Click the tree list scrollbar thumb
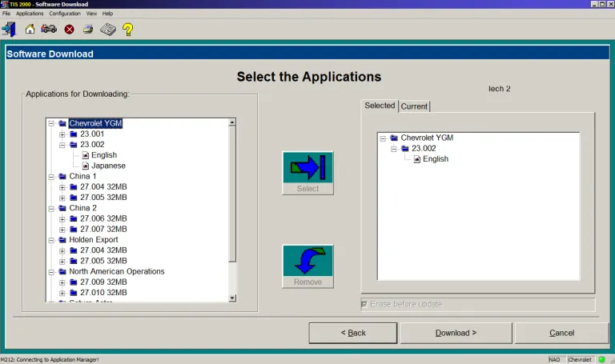615x364 pixels. [x=232, y=194]
